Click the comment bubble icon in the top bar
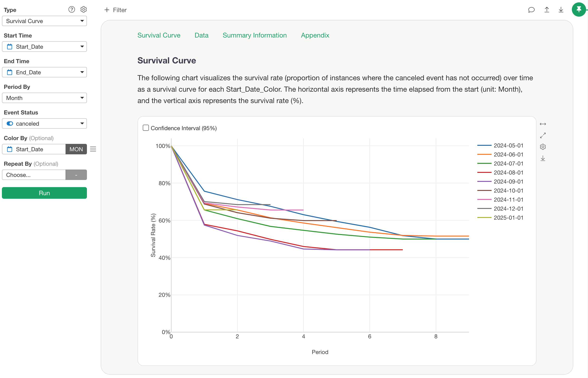The image size is (588, 378). click(531, 10)
